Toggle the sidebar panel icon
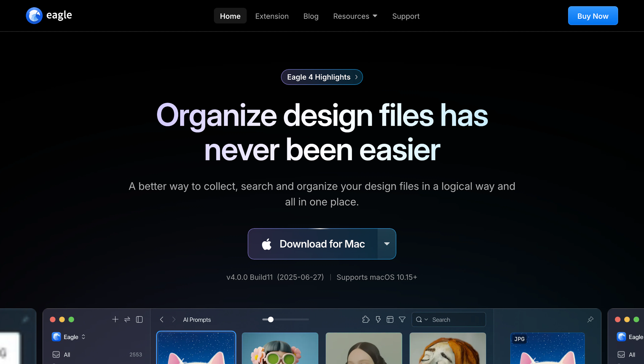This screenshot has height=364, width=644. tap(139, 320)
